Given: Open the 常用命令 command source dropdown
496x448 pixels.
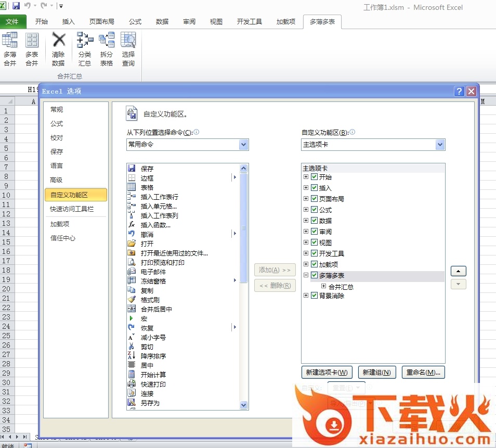Looking at the screenshot, I should (243, 145).
